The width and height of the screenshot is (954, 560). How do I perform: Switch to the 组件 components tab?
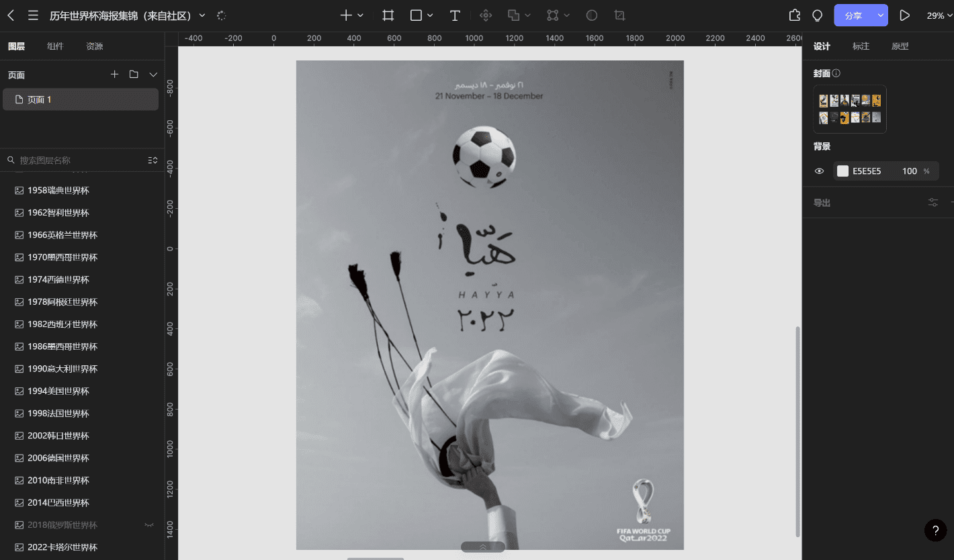pyautogui.click(x=55, y=46)
